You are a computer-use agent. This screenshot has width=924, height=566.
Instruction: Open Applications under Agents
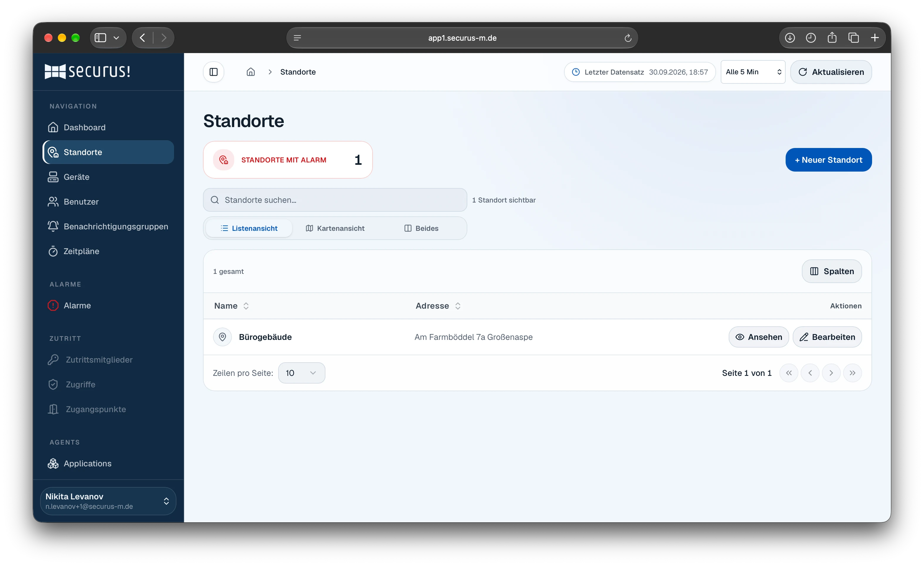tap(108, 464)
